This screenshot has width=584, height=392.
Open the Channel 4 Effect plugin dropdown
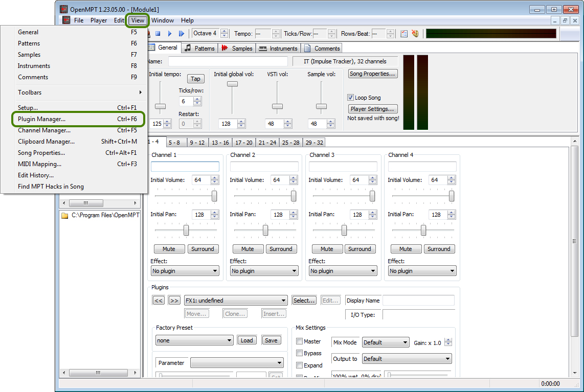[x=422, y=271]
